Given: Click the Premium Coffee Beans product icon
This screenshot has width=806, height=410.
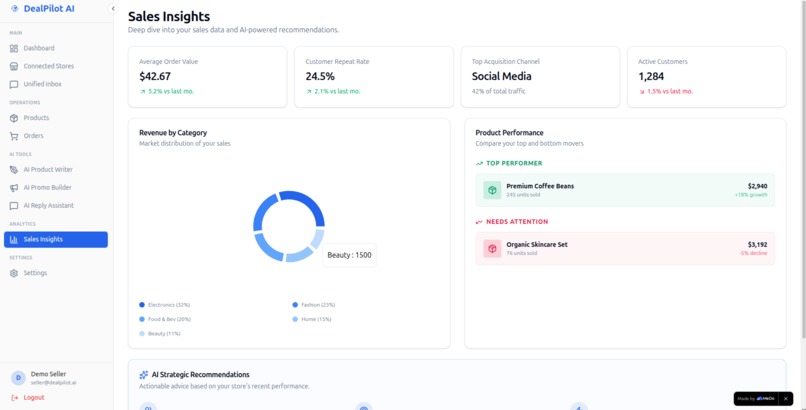Looking at the screenshot, I should 492,190.
